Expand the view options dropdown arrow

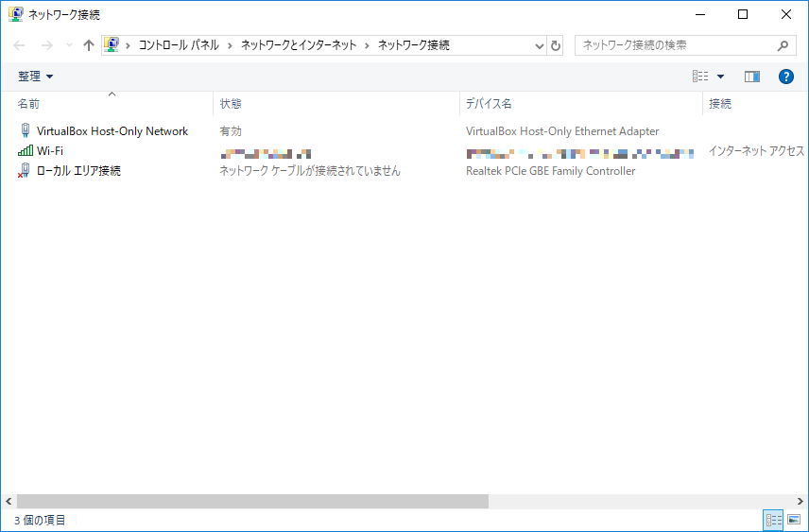(720, 77)
